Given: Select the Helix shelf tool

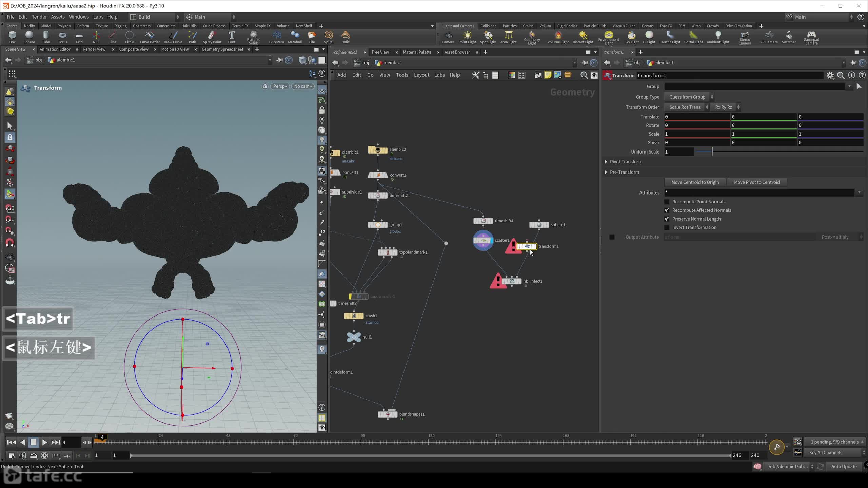Looking at the screenshot, I should [x=345, y=37].
